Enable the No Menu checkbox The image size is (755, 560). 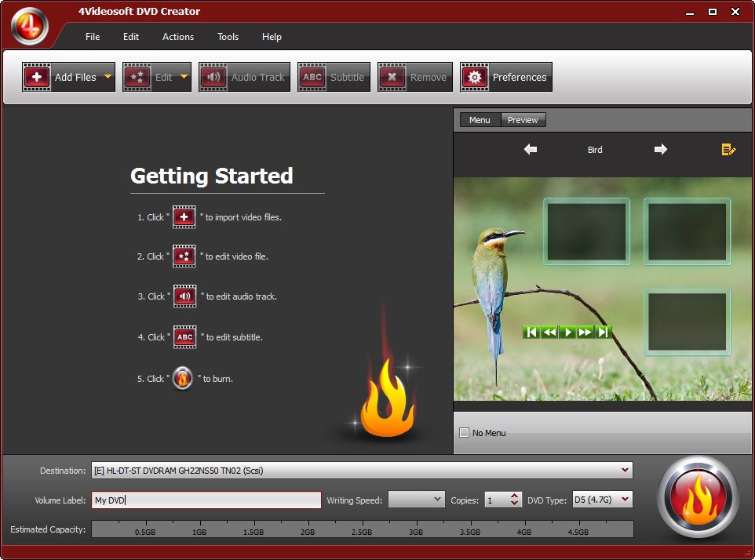coord(464,432)
